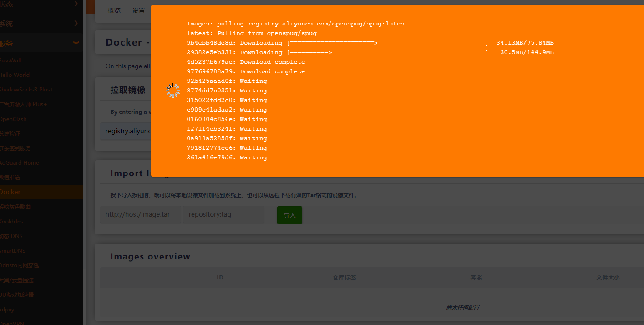Select the highlighted Docker sidebar item
The width and height of the screenshot is (644, 325).
pos(10,192)
